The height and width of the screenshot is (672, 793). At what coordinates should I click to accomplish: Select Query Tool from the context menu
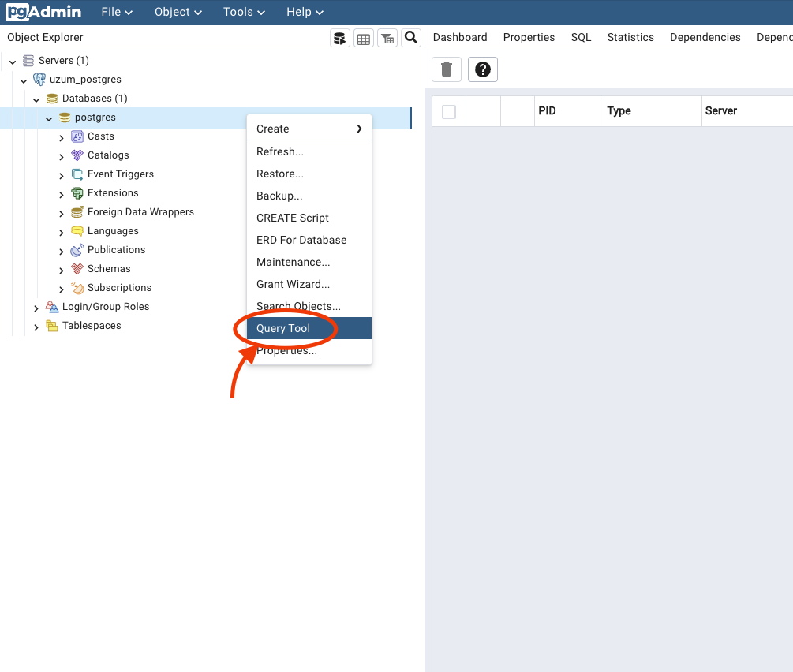283,328
